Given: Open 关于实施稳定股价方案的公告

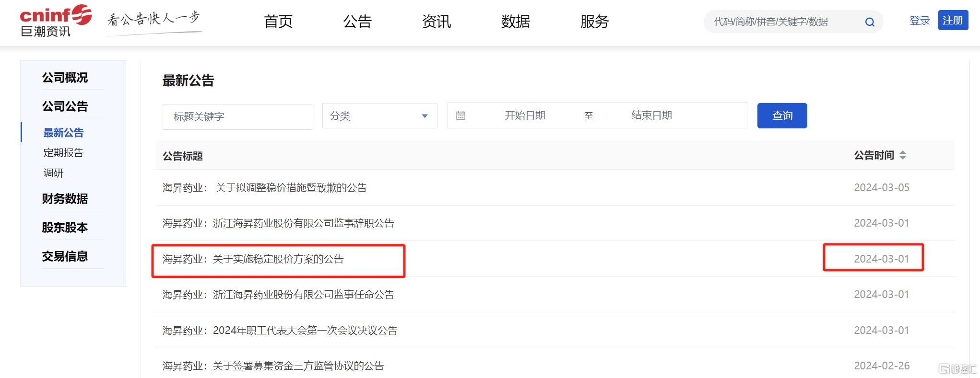Looking at the screenshot, I should 253,259.
